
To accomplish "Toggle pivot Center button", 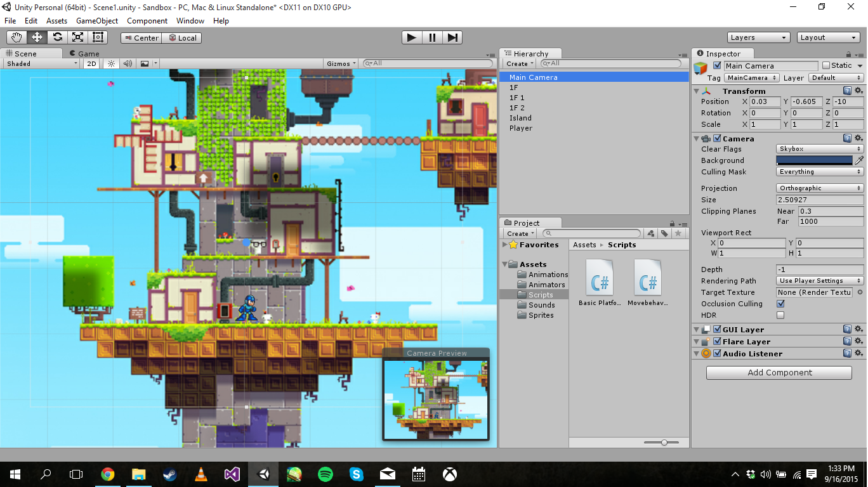I will pyautogui.click(x=141, y=37).
